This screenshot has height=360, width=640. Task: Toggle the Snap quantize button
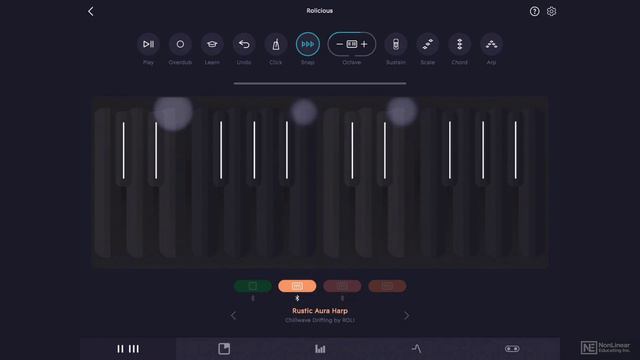pyautogui.click(x=308, y=44)
